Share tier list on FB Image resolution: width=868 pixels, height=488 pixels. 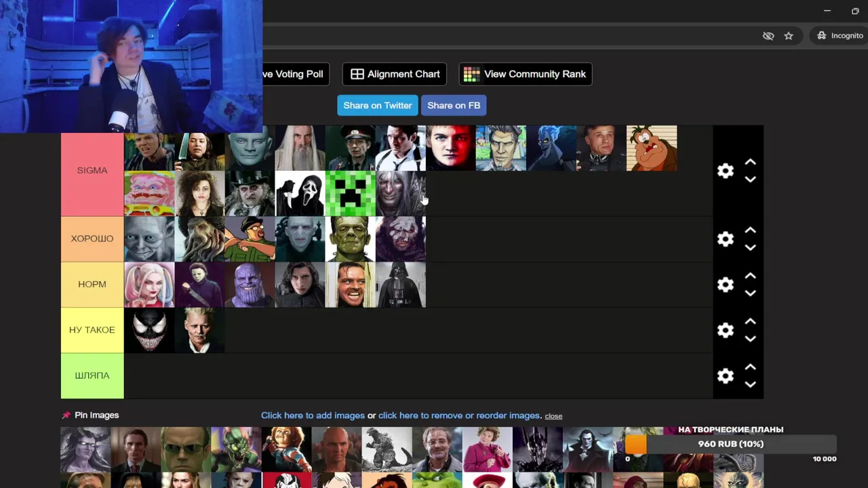(454, 105)
